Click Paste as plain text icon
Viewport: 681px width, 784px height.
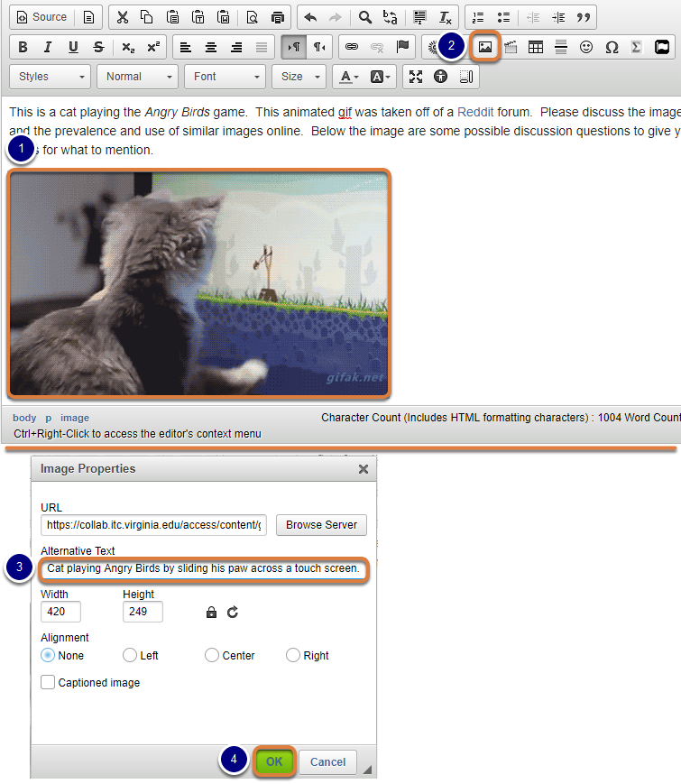click(x=198, y=17)
